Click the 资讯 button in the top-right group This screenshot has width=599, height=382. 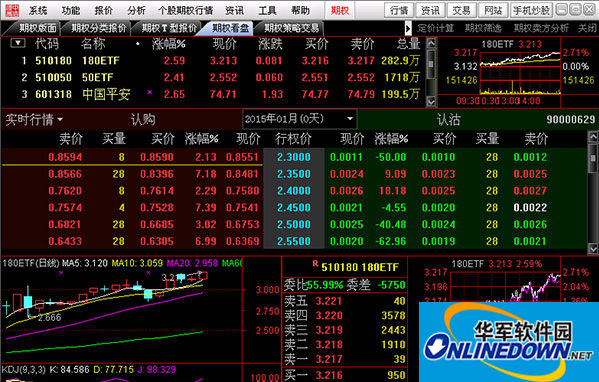[x=430, y=10]
